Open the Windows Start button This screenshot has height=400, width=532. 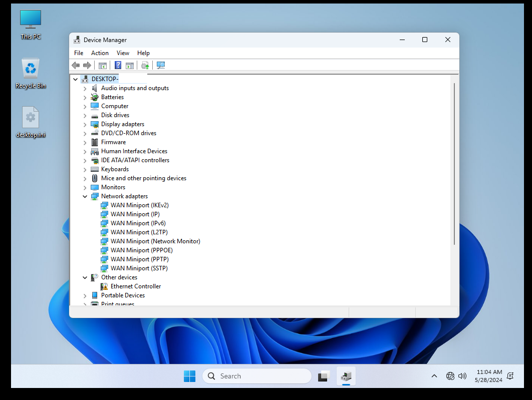[x=190, y=376]
